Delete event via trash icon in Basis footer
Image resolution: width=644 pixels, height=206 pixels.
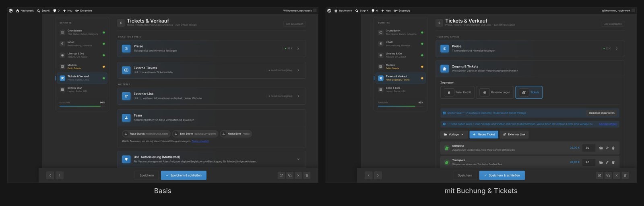pos(307,175)
